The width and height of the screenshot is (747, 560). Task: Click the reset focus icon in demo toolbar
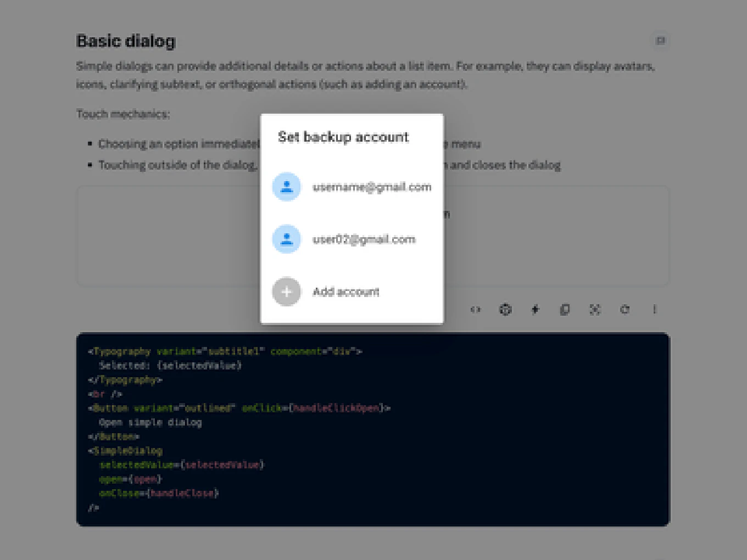595,310
